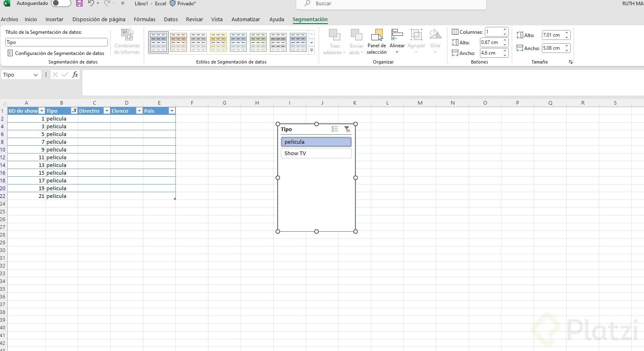Select the Segmentación tab
The image size is (644, 351).
310,19
